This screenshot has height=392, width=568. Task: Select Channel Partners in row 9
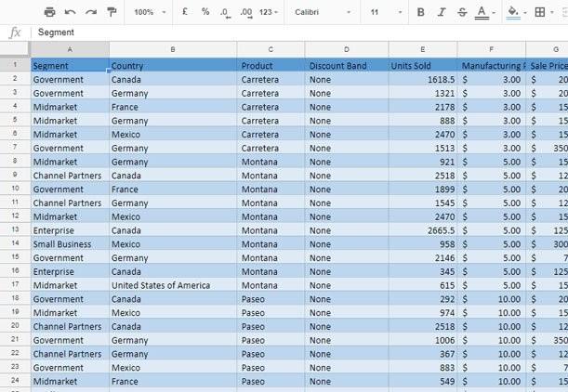click(70, 176)
